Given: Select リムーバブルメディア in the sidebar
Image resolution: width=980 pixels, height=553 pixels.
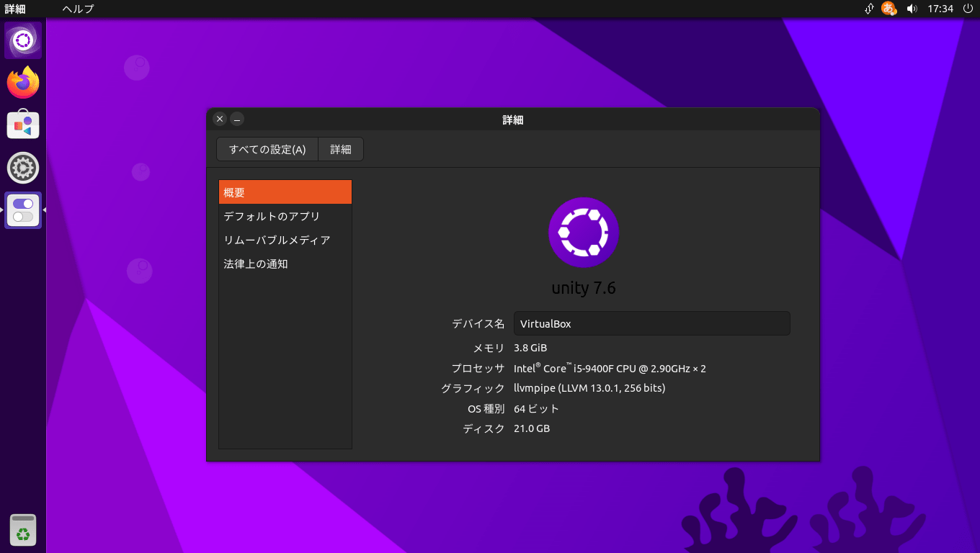Looking at the screenshot, I should tap(285, 240).
